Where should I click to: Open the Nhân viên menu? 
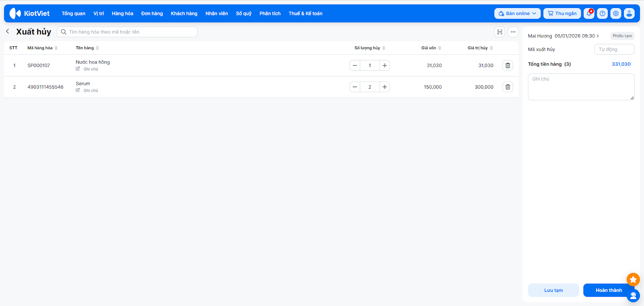(x=217, y=13)
